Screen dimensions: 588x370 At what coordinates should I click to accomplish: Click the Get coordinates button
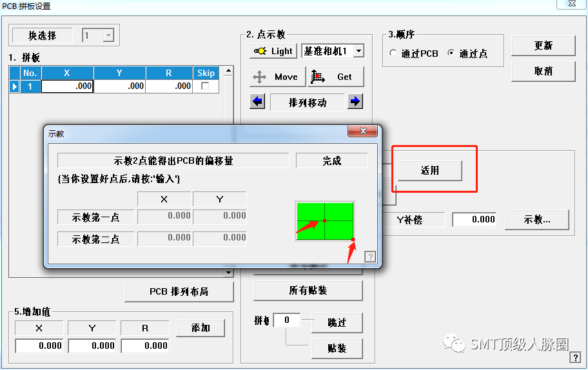coord(336,77)
